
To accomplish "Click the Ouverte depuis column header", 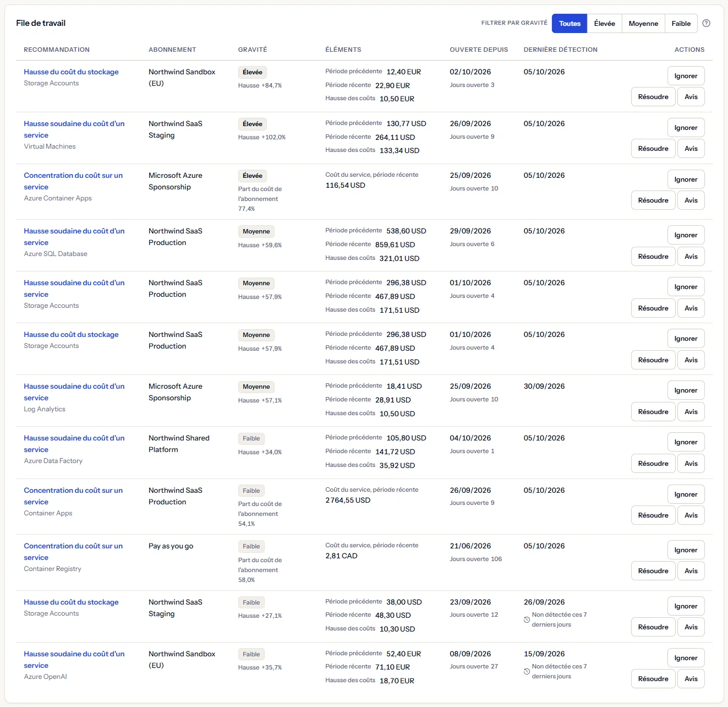I will point(479,50).
